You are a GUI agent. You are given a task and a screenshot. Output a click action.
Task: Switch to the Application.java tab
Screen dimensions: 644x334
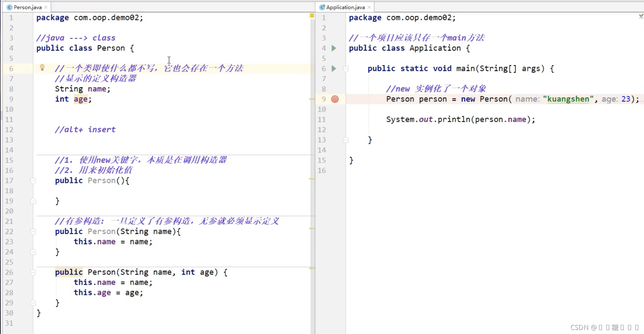[345, 7]
